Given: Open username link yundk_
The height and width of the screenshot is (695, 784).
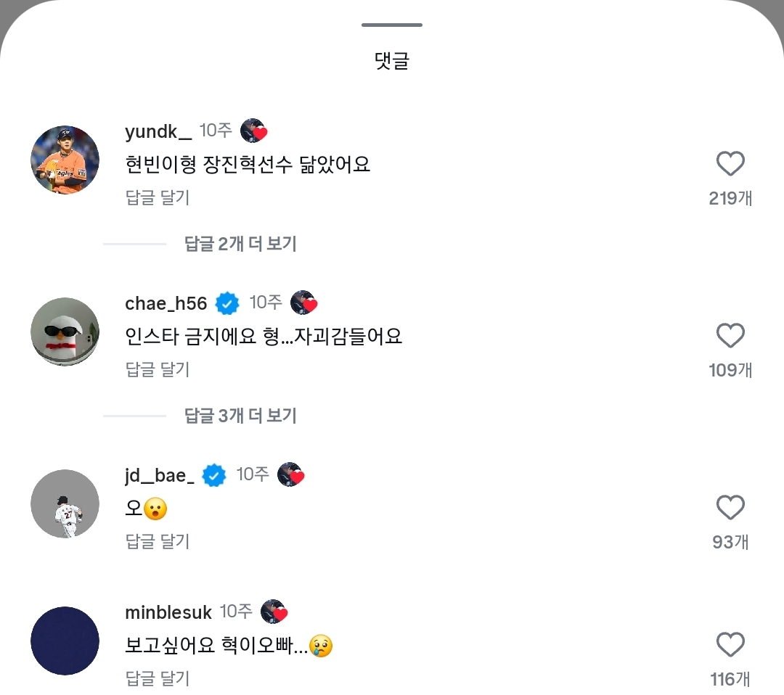Looking at the screenshot, I should [158, 131].
